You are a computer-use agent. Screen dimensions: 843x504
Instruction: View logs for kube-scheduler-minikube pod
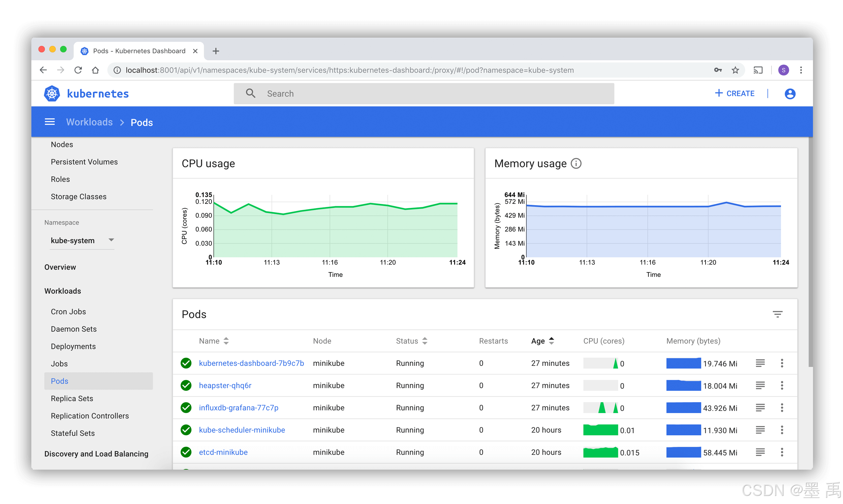click(x=760, y=430)
